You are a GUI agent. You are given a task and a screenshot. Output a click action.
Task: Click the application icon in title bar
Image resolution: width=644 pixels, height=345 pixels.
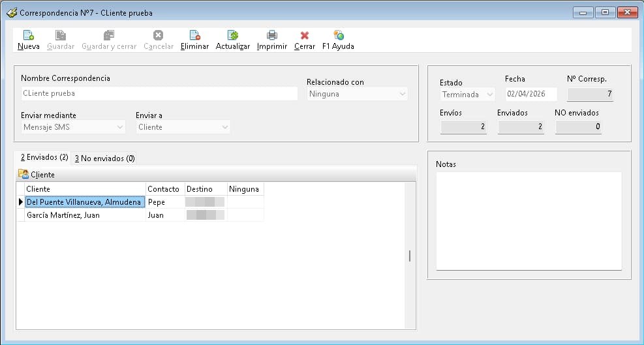coord(11,12)
